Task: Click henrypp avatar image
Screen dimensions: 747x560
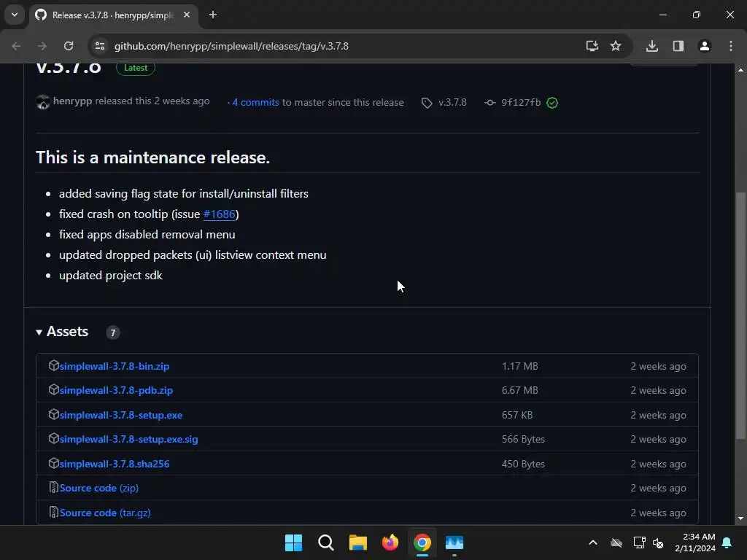Action: pos(43,102)
